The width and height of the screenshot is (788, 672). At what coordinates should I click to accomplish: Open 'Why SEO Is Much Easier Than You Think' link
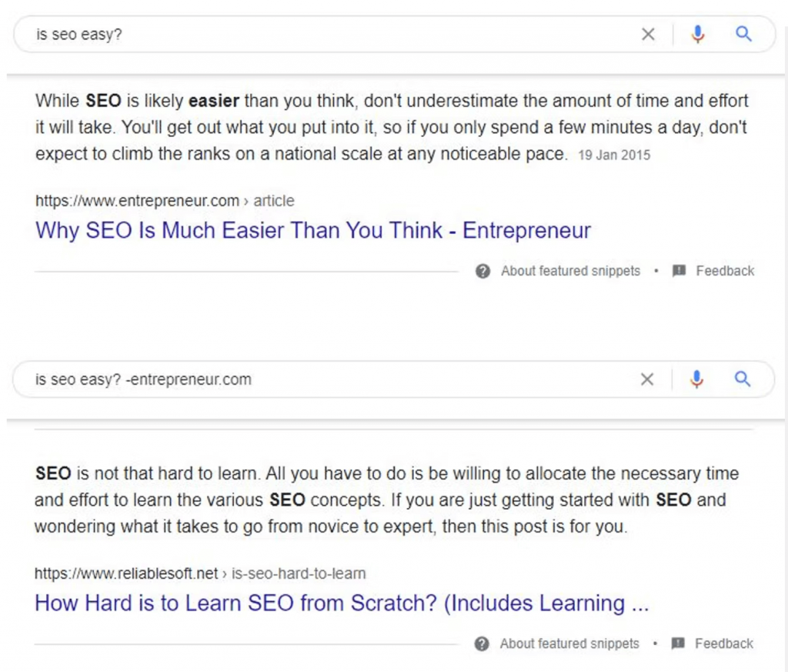tap(313, 230)
